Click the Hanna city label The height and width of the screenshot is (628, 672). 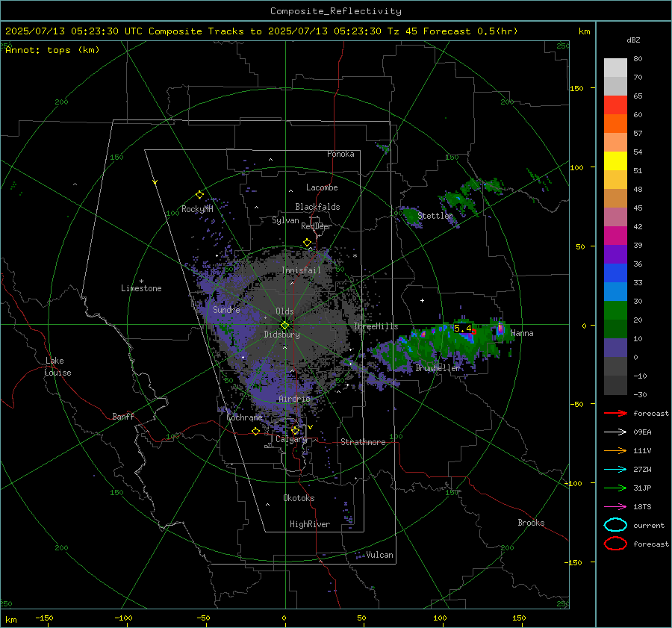522,333
